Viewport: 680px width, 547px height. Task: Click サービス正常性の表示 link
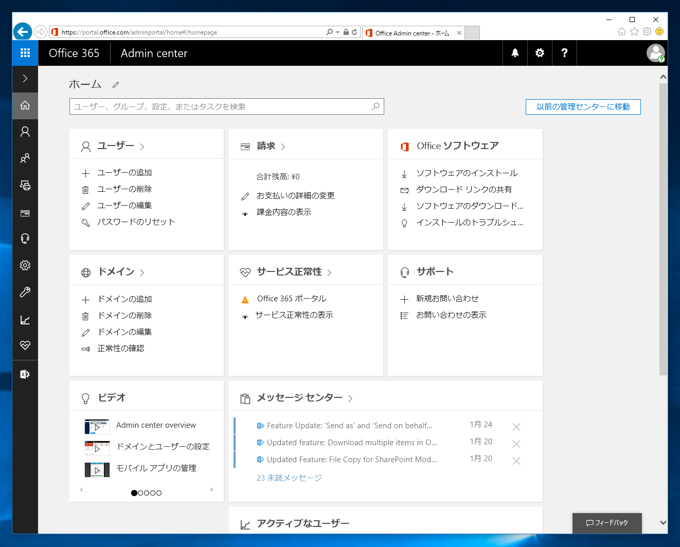click(x=294, y=315)
